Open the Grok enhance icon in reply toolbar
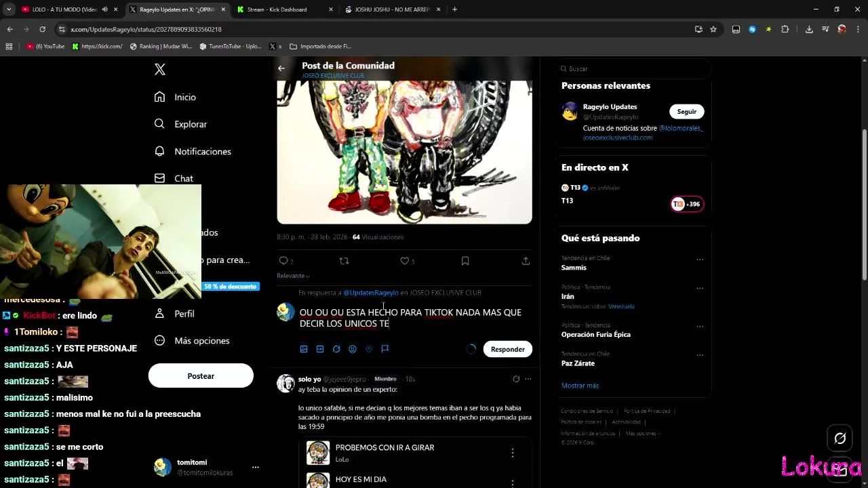Viewport: 868px width, 488px height. pyautogui.click(x=336, y=349)
